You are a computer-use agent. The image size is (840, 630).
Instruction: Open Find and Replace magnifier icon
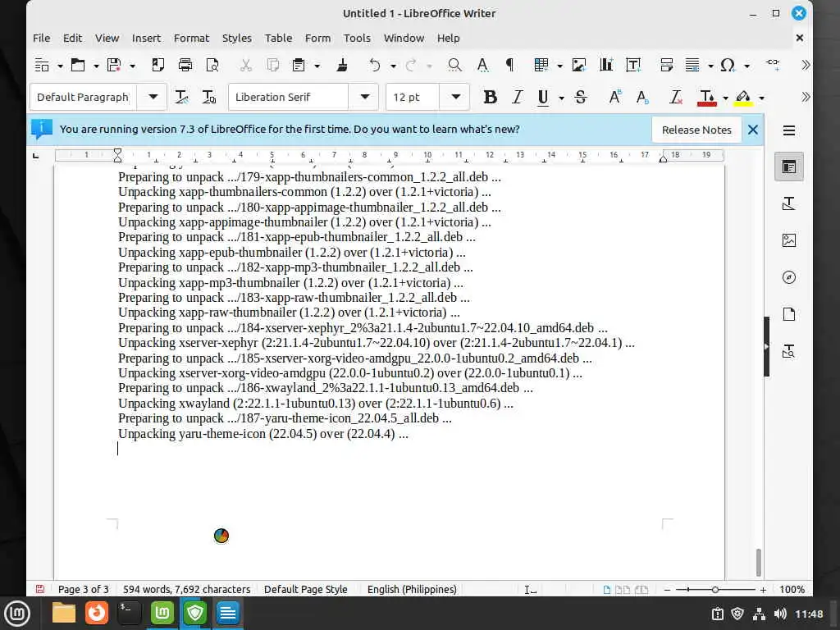click(454, 66)
